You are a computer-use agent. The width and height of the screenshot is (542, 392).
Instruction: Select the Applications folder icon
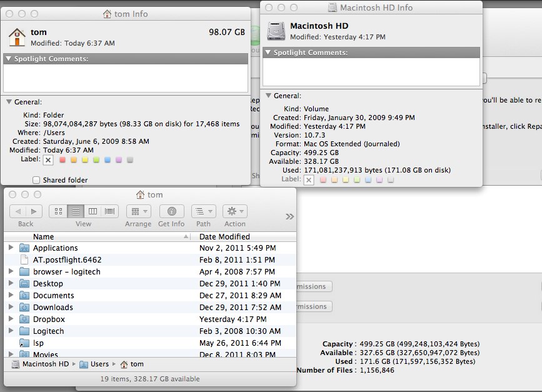click(24, 248)
